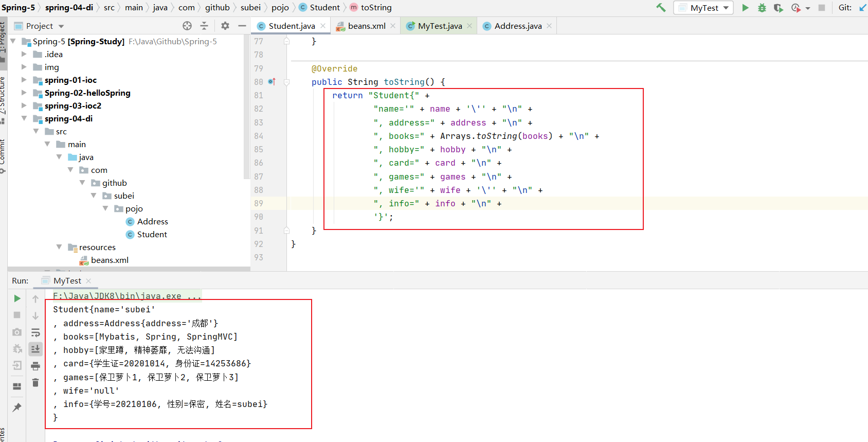
Task: Clear console output with the trash icon
Action: (x=35, y=383)
